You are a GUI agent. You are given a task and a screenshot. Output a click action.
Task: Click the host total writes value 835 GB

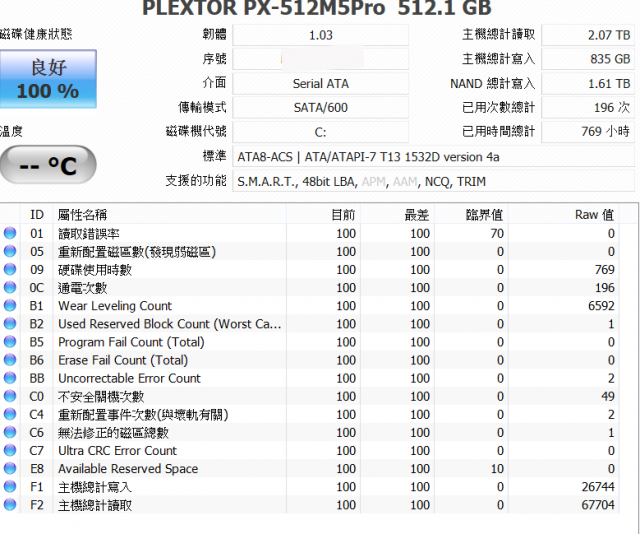588,59
